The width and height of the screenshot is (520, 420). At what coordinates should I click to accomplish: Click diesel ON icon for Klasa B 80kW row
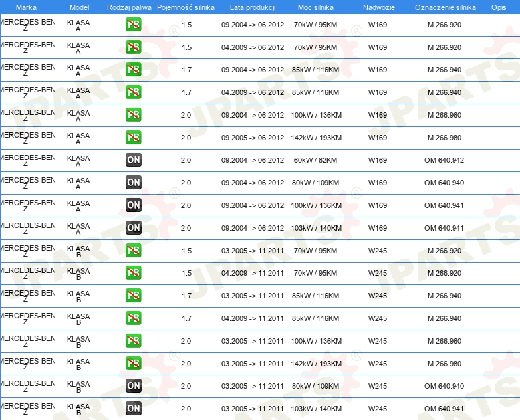click(133, 386)
